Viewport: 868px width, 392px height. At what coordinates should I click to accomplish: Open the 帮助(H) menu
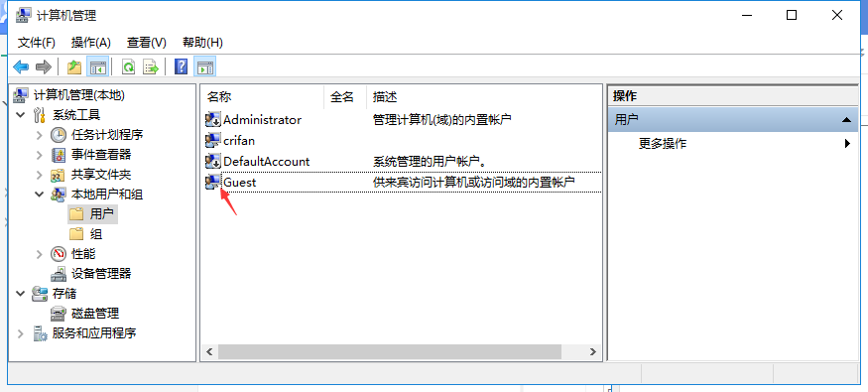[202, 43]
